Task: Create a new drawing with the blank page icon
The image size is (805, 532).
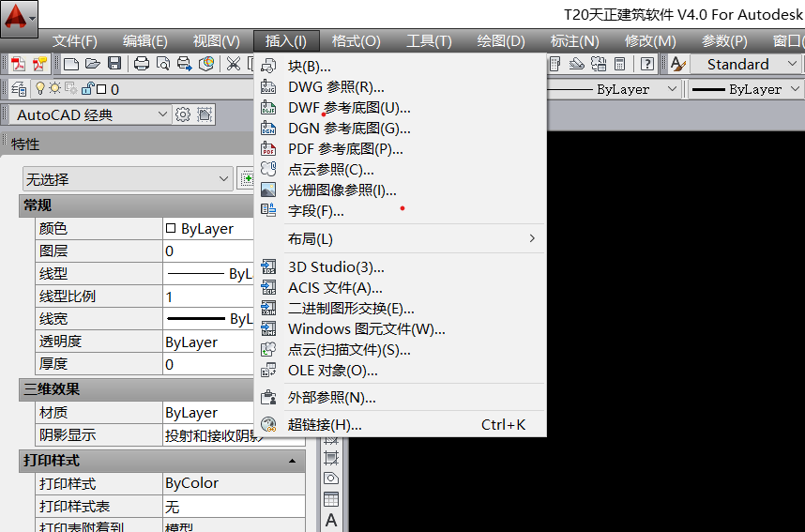Action: pos(71,64)
